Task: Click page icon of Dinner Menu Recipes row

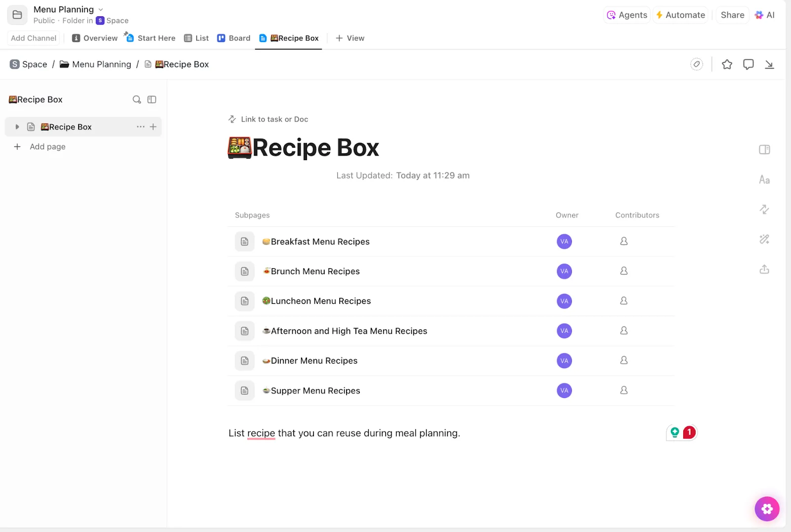Action: click(x=245, y=361)
